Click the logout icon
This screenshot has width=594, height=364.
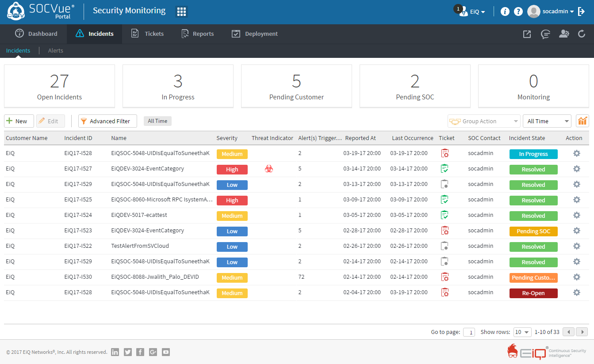[582, 12]
